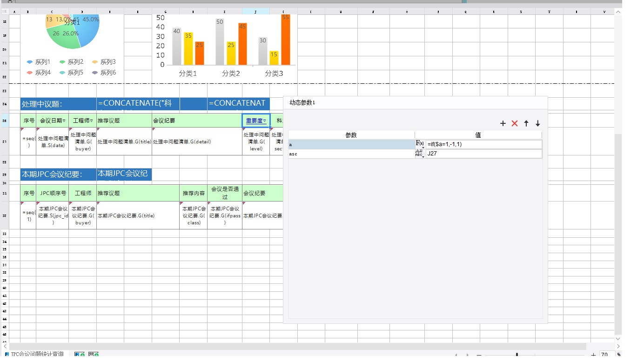
Task: Move the selected parameter up
Action: pos(526,123)
